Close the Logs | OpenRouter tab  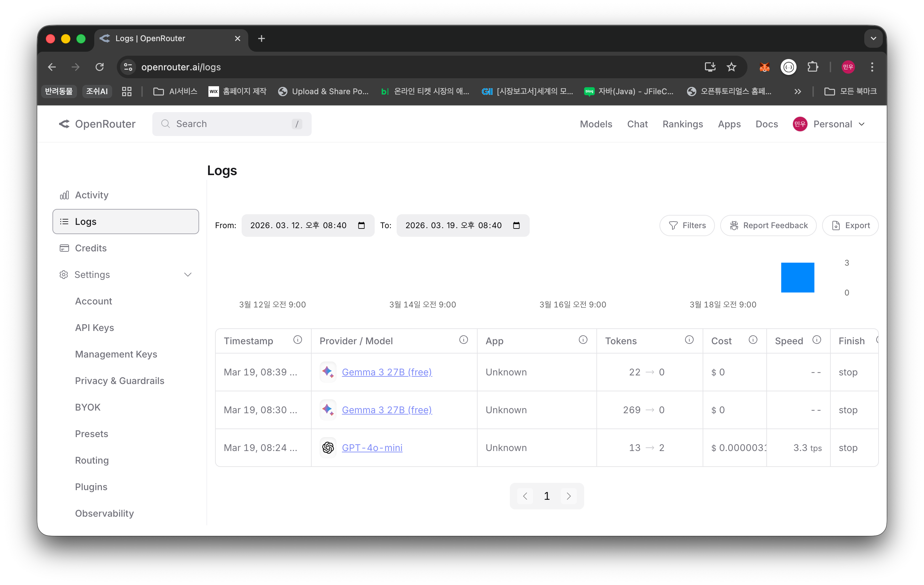(x=238, y=38)
